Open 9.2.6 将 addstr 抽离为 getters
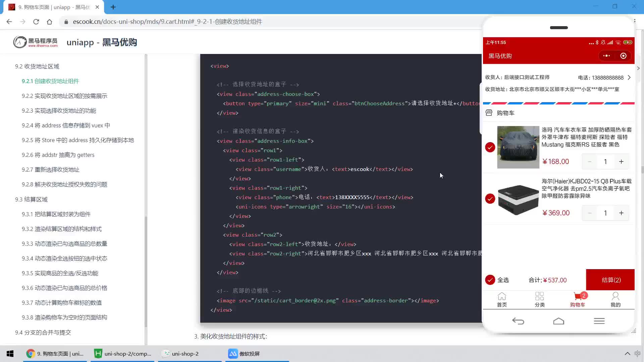 click(58, 155)
